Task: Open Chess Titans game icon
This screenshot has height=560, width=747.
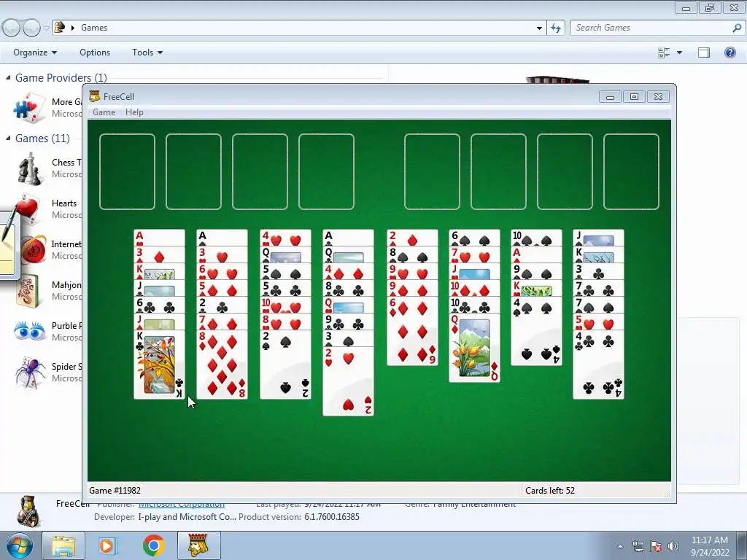Action: [x=30, y=168]
